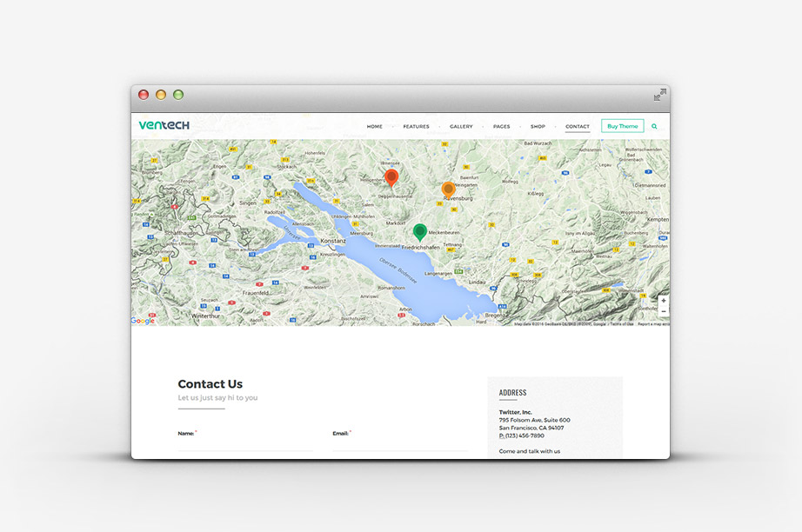Click the yellow minimize window button

click(161, 95)
